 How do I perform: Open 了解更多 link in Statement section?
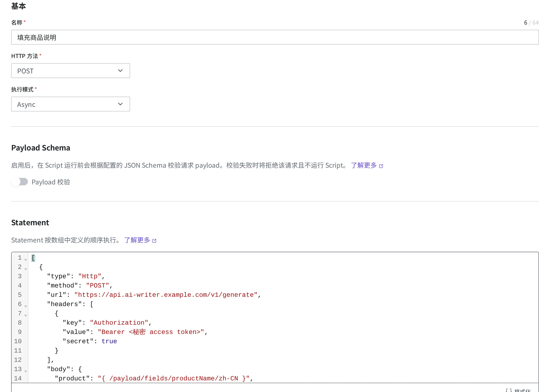click(x=137, y=240)
